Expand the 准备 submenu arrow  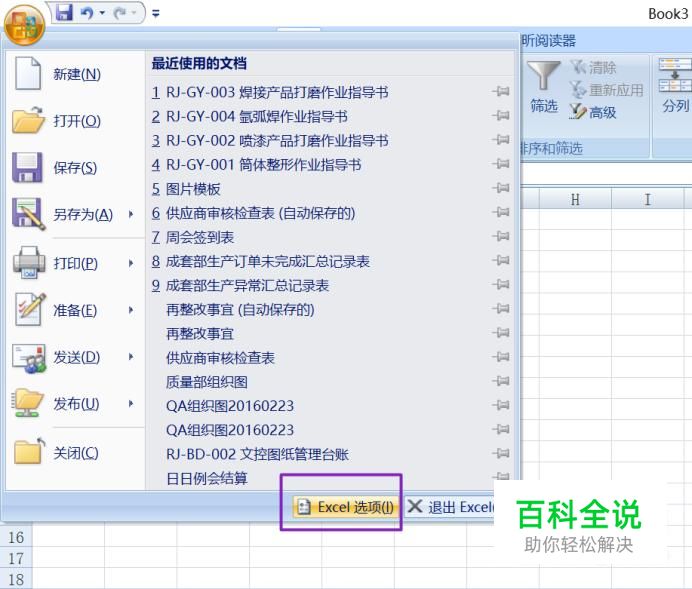131,310
